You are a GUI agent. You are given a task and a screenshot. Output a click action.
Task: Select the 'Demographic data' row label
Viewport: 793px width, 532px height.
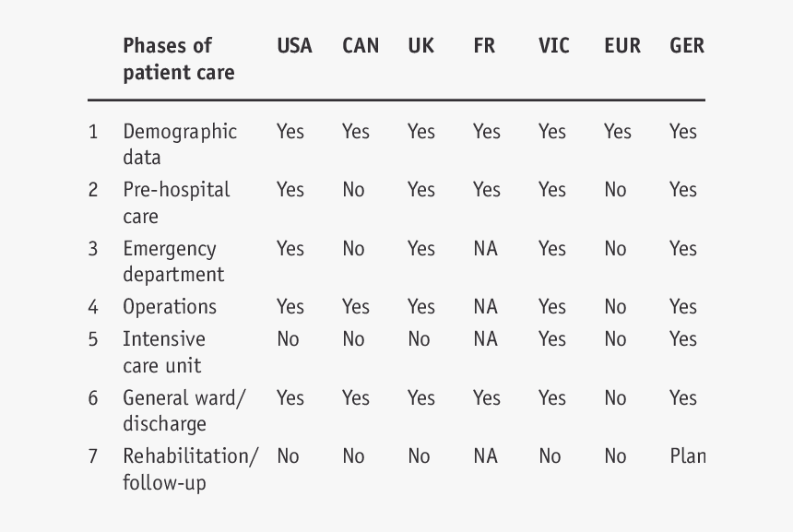tap(180, 144)
